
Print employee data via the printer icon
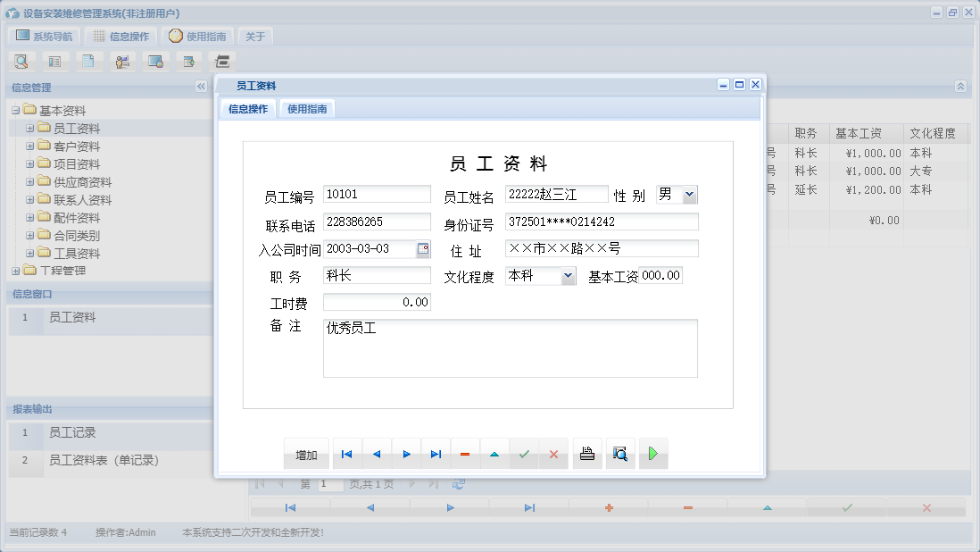(x=586, y=454)
